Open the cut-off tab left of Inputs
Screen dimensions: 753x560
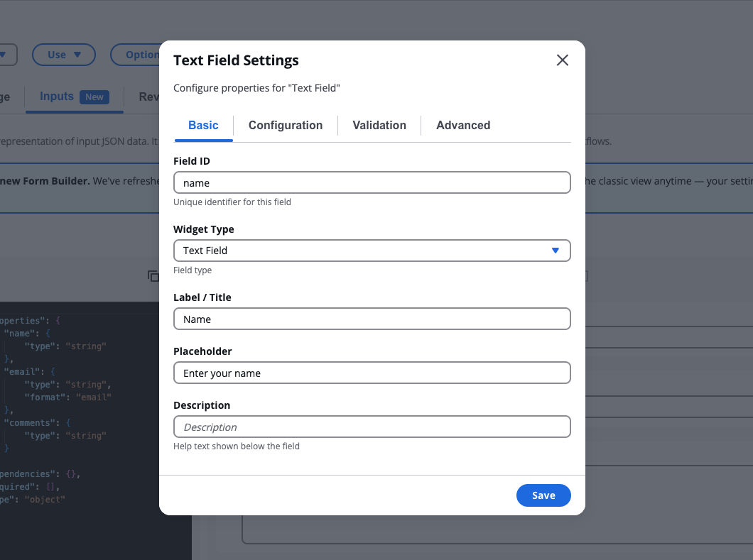[6, 97]
